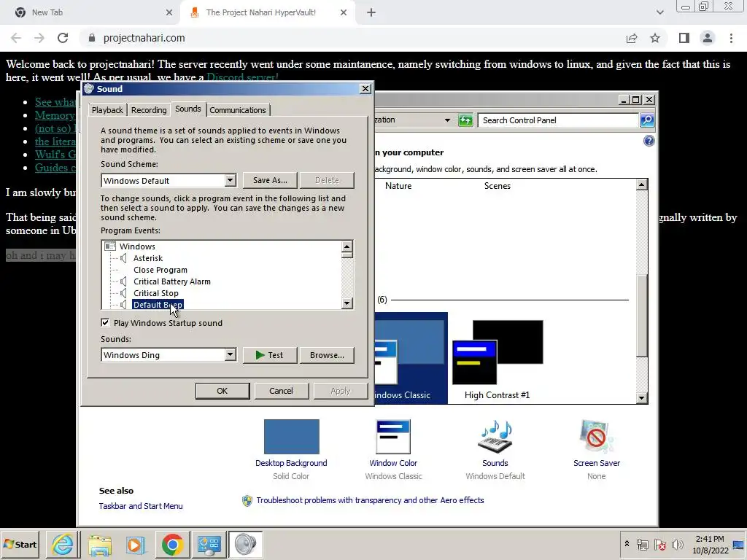Open the Sounds Windows Ding dropdown

230,354
